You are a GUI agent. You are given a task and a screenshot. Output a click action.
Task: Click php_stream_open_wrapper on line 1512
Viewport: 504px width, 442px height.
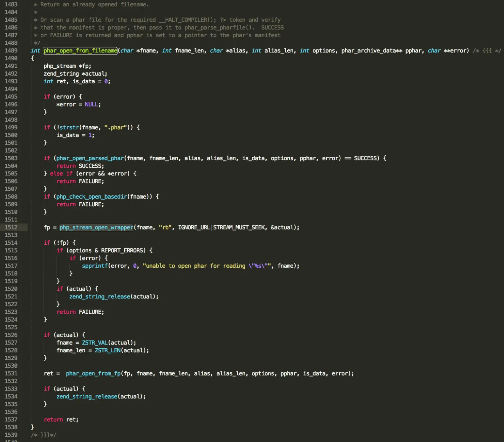tap(96, 228)
